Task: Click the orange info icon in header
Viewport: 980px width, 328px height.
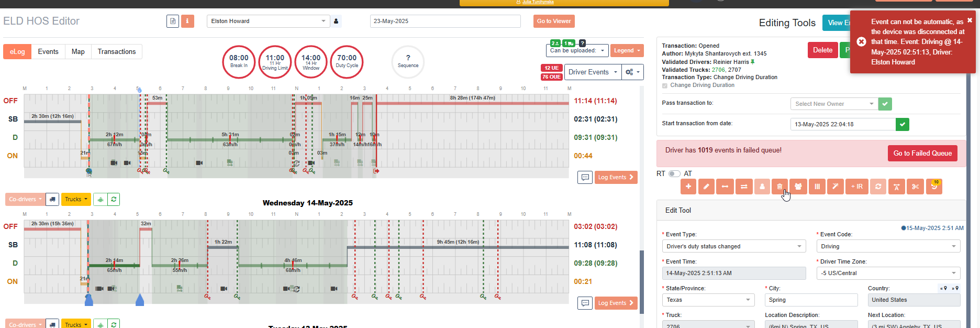Action: (187, 21)
